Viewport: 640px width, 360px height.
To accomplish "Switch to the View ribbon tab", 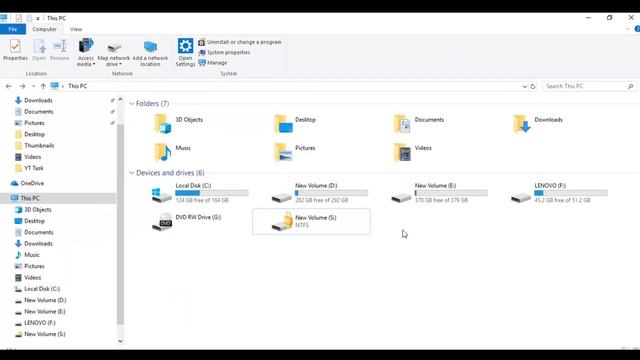I will coord(76,29).
